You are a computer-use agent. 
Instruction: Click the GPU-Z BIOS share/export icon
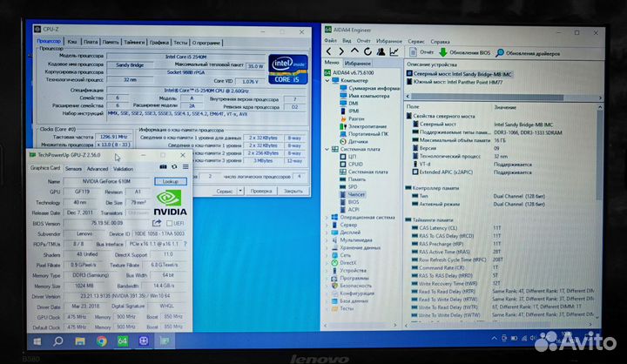157,223
